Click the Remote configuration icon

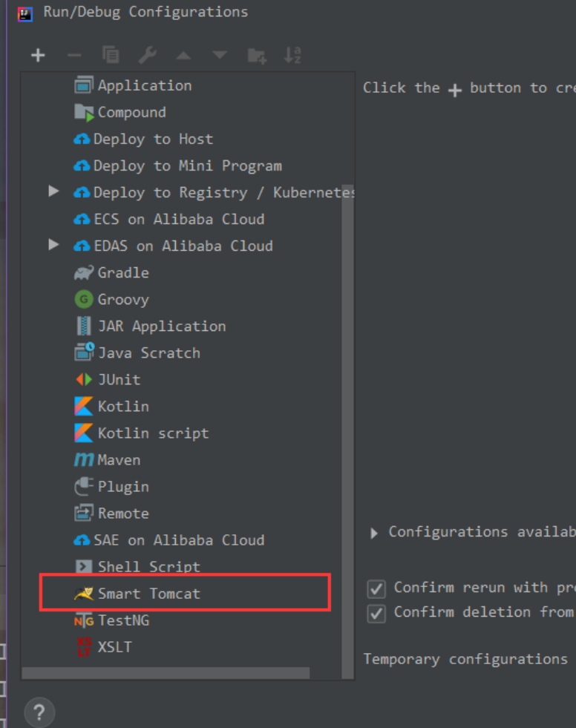[84, 513]
